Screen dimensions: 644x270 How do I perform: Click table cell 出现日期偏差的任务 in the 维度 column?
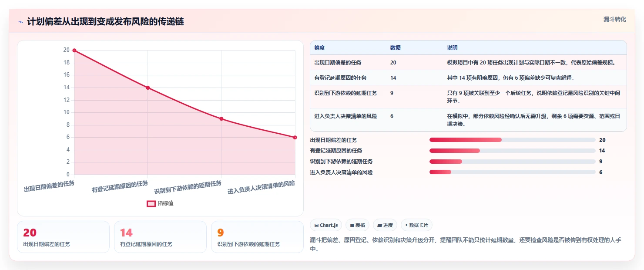click(338, 63)
